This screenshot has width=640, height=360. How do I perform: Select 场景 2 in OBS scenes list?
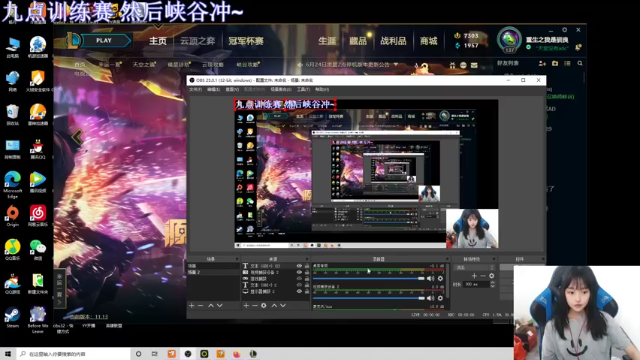click(x=213, y=272)
